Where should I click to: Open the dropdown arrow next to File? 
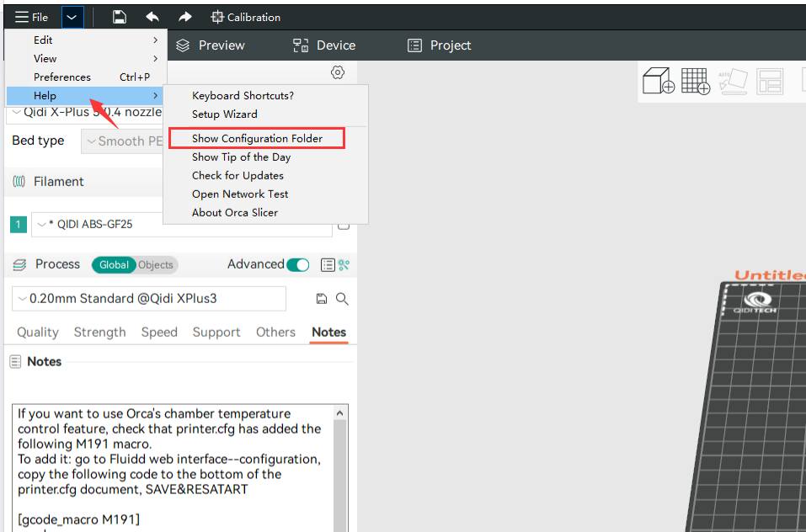click(72, 17)
